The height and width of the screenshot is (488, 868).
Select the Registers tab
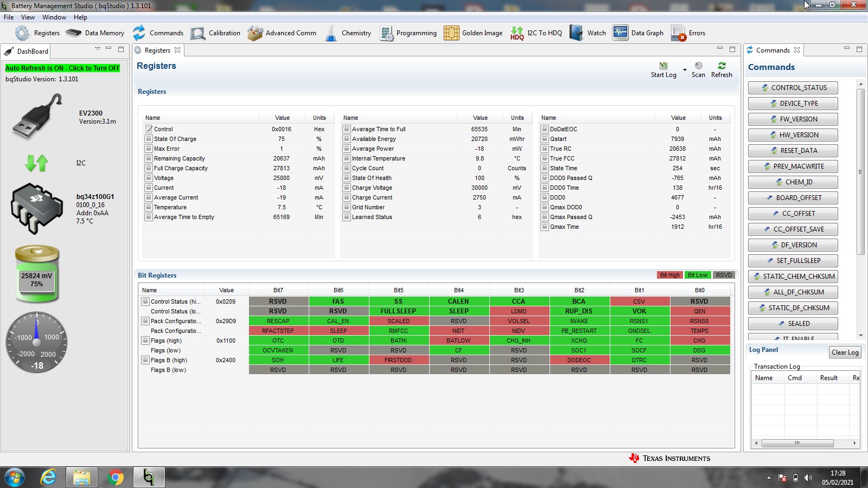158,50
